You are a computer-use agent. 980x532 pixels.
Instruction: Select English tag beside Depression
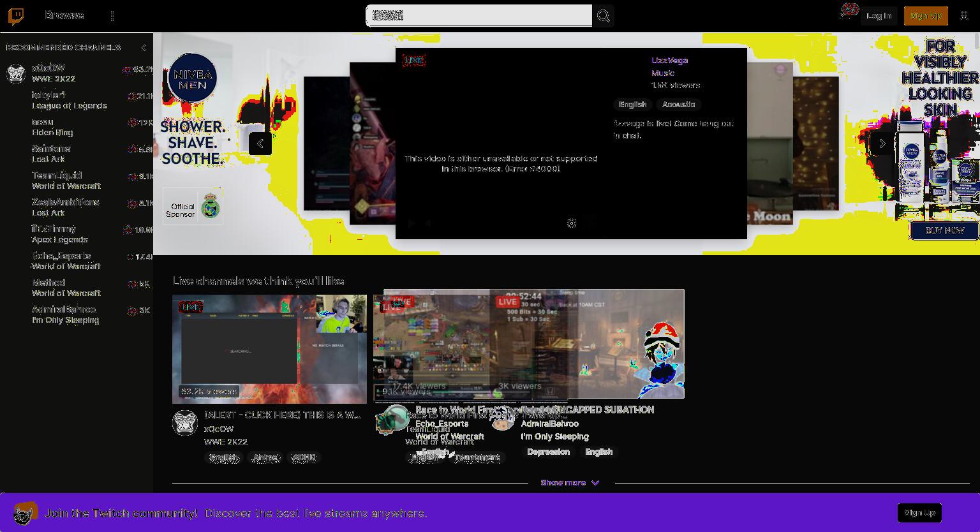(599, 452)
